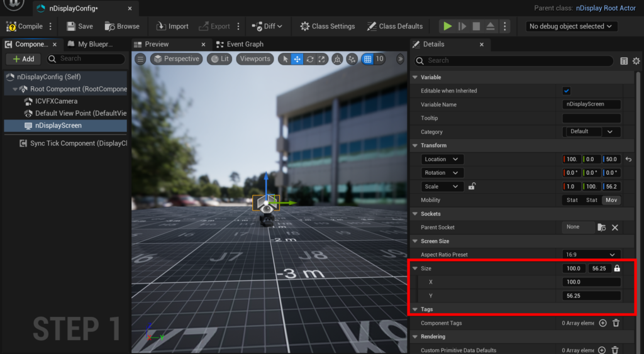Toggle world/local coordinate system icon
644x354 pixels.
point(337,59)
